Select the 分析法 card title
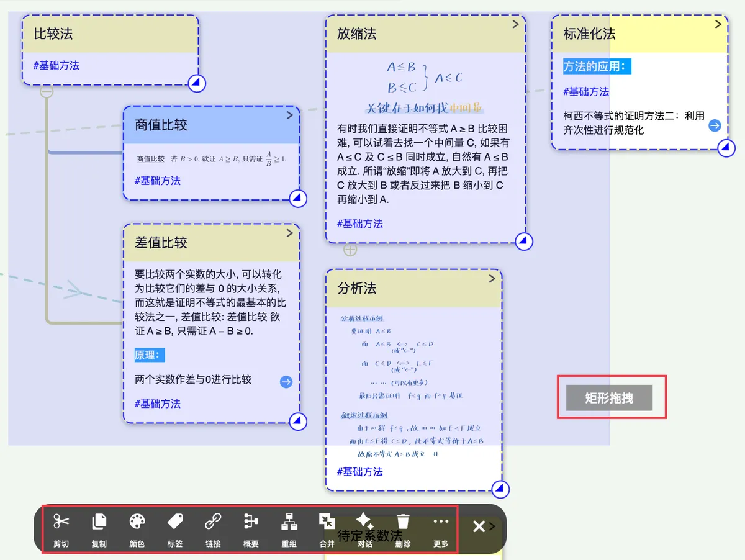 pyautogui.click(x=357, y=288)
